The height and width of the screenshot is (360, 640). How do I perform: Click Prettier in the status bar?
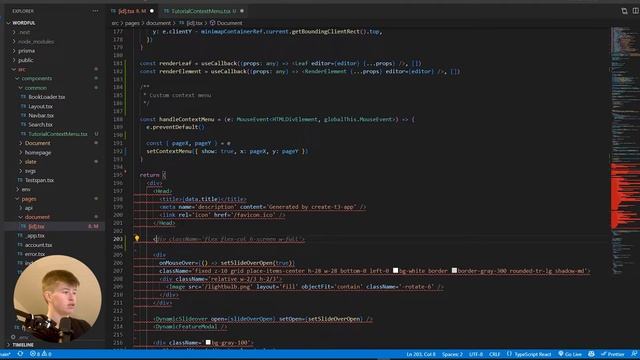pyautogui.click(x=613, y=354)
